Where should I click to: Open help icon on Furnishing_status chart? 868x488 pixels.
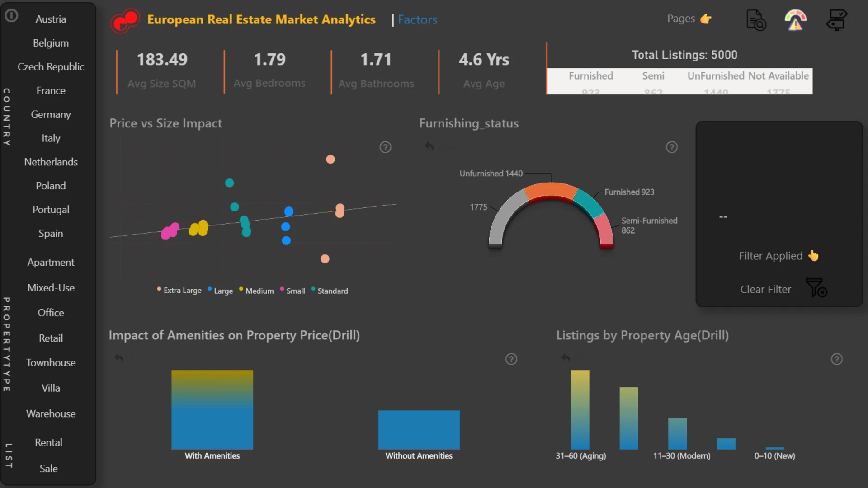point(672,147)
